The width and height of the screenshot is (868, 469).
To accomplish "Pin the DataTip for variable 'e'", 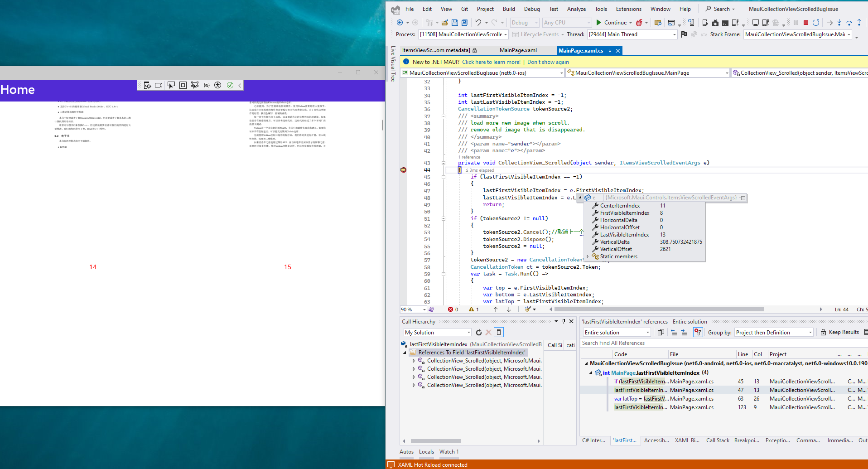I will pyautogui.click(x=743, y=198).
